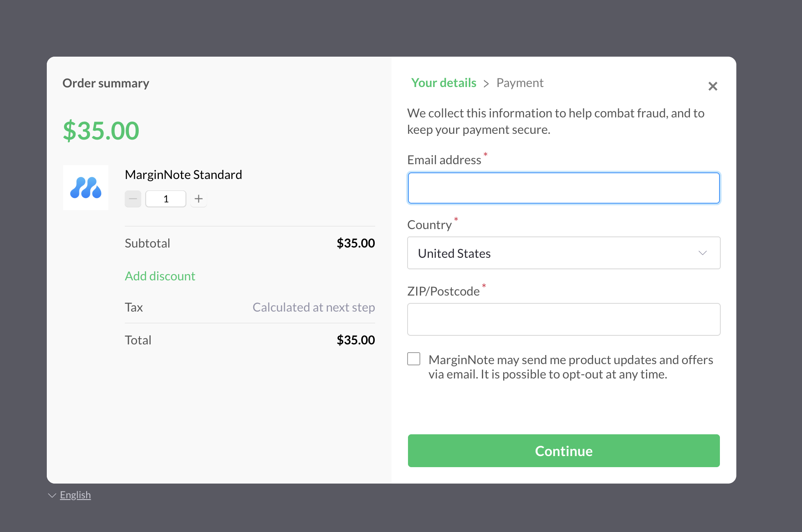Screen dimensions: 802x532
Task: Click the quantity number field
Action: click(166, 199)
